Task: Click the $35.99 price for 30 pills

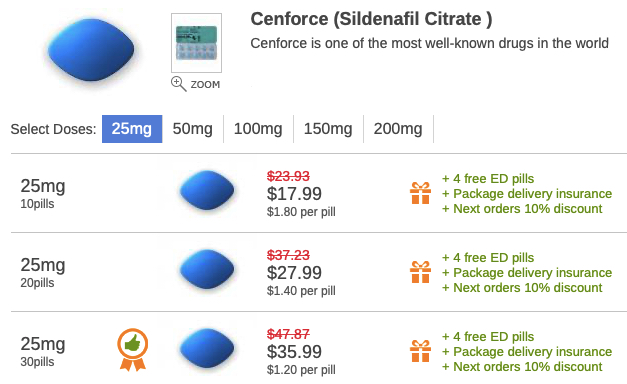Action: coord(294,352)
